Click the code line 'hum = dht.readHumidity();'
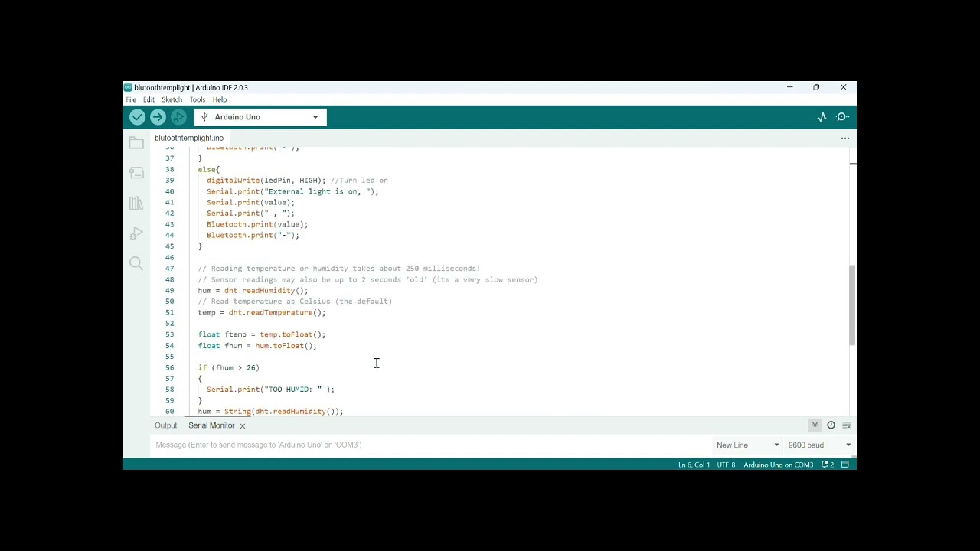Viewport: 980px width, 551px height. pos(253,291)
